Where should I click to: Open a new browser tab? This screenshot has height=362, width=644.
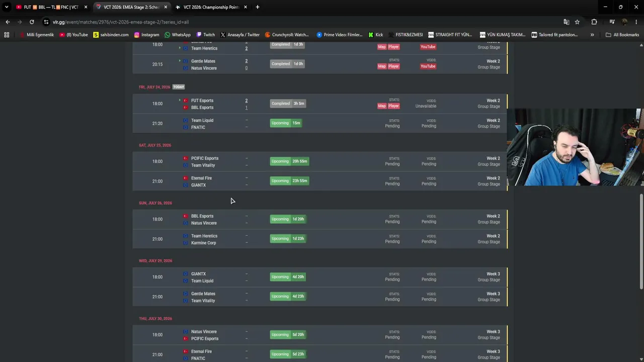click(x=258, y=7)
